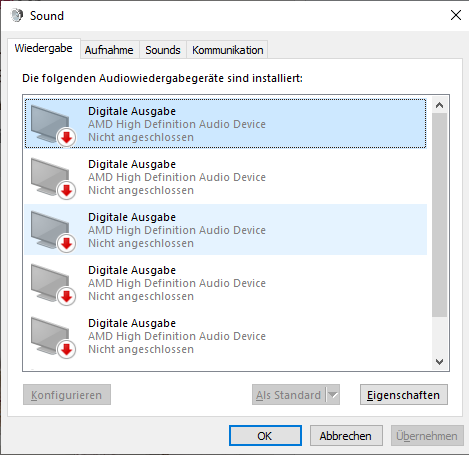
Task: Click the Eigenschaften button
Action: 404,395
